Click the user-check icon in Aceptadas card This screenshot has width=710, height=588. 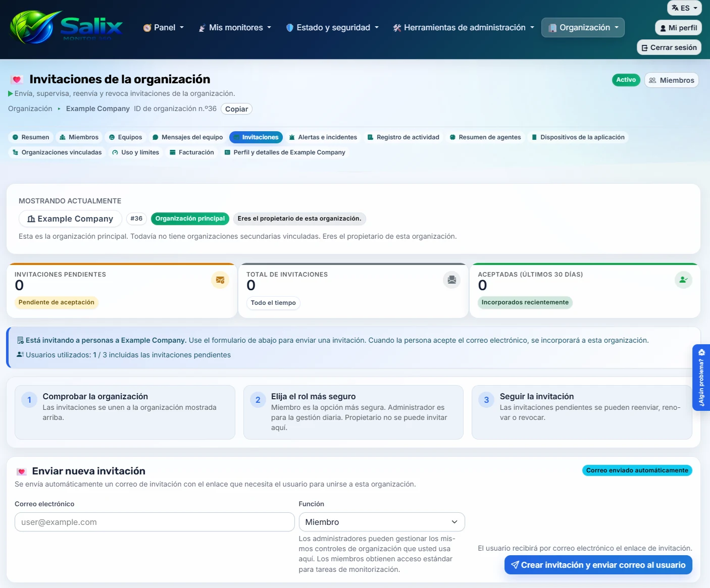[x=683, y=280]
